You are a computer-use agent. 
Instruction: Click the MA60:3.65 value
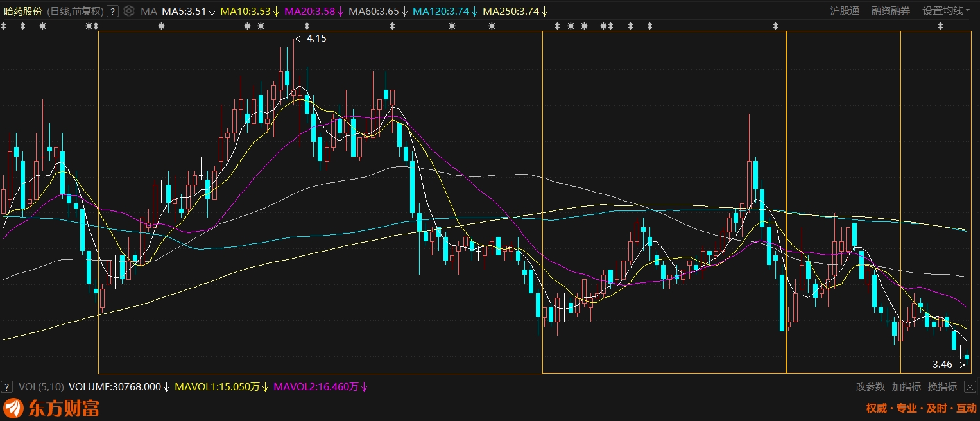[x=374, y=11]
